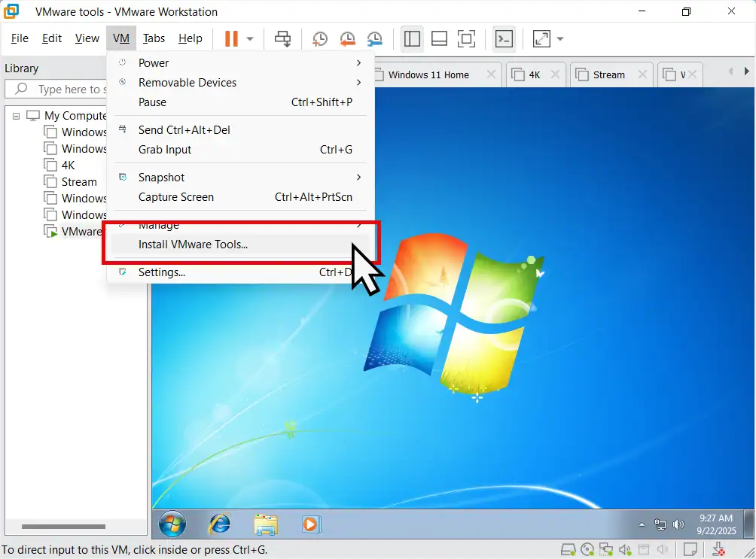Close the open VM menu via VM menu bar item
Image resolution: width=756 pixels, height=559 pixels.
pos(121,38)
